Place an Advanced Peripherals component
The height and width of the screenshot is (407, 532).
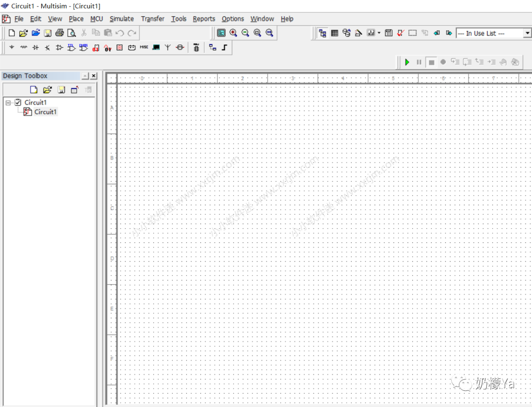tap(156, 47)
